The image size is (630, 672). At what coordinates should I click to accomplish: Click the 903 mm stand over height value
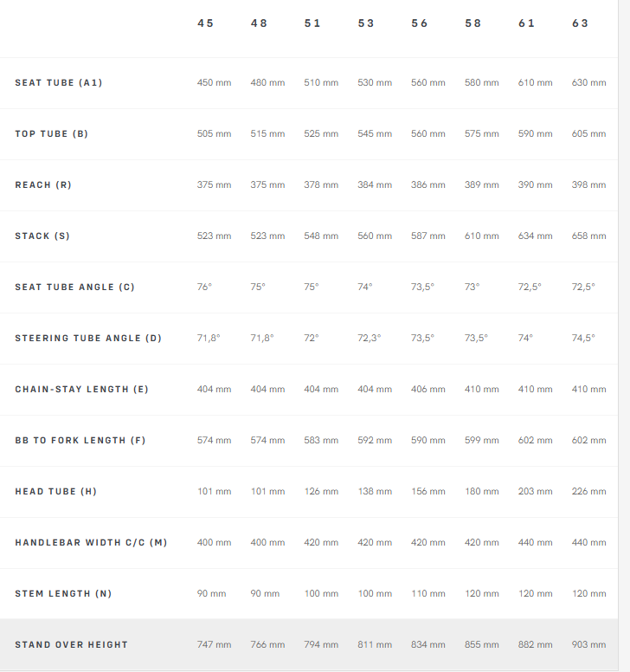coord(589,645)
